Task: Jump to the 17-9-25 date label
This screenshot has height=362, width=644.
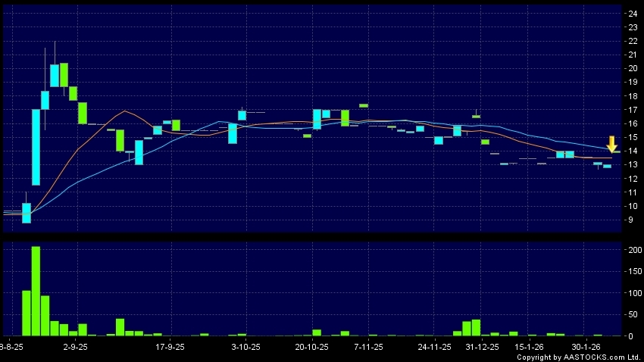Action: (x=170, y=346)
